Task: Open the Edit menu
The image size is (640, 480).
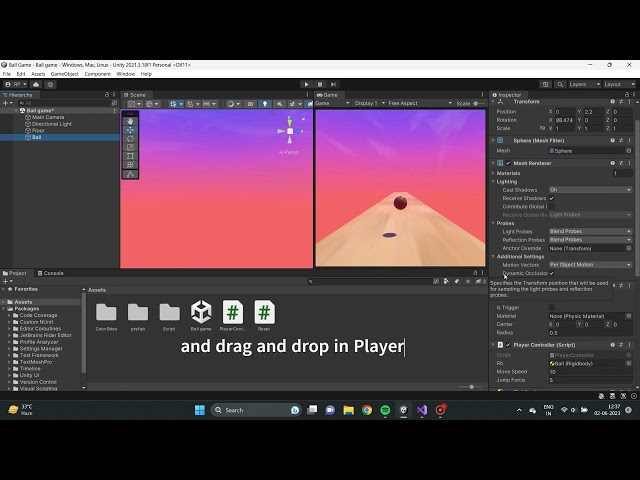Action: (x=21, y=74)
